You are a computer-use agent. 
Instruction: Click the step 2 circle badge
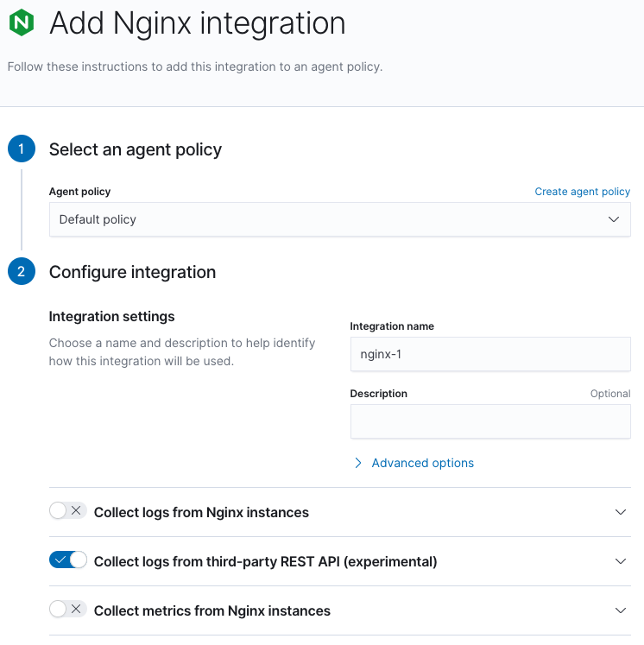coord(22,272)
